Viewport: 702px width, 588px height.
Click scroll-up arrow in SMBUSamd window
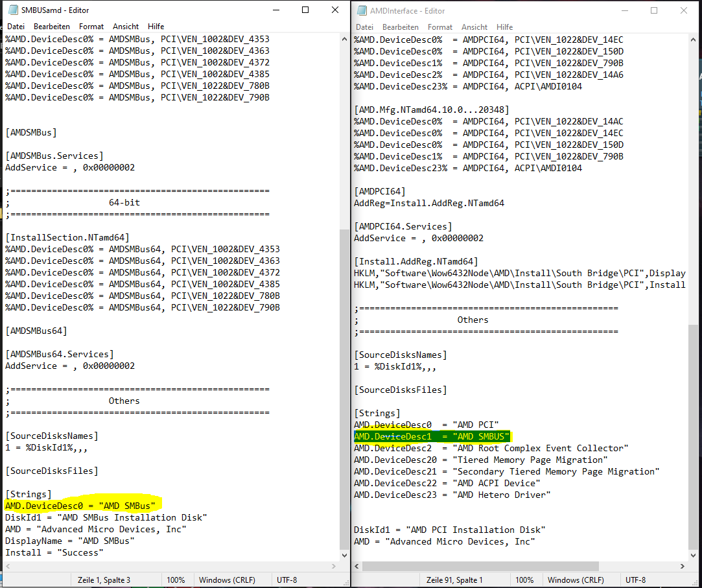[344, 39]
